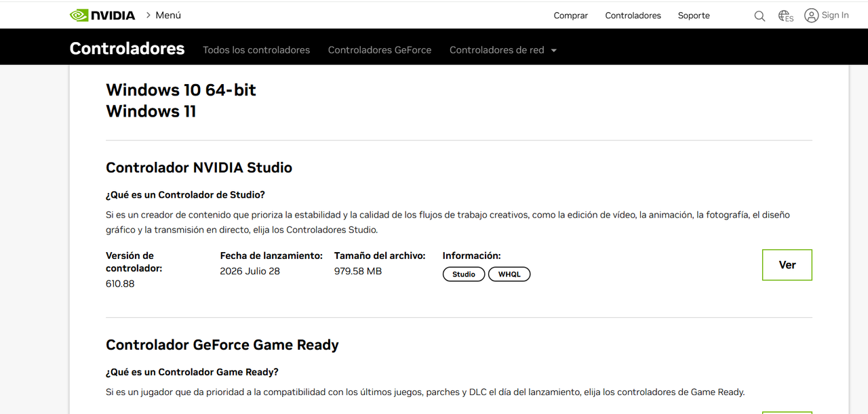The image size is (868, 414).
Task: Click the file size 979.58 MB
Action: (x=358, y=271)
